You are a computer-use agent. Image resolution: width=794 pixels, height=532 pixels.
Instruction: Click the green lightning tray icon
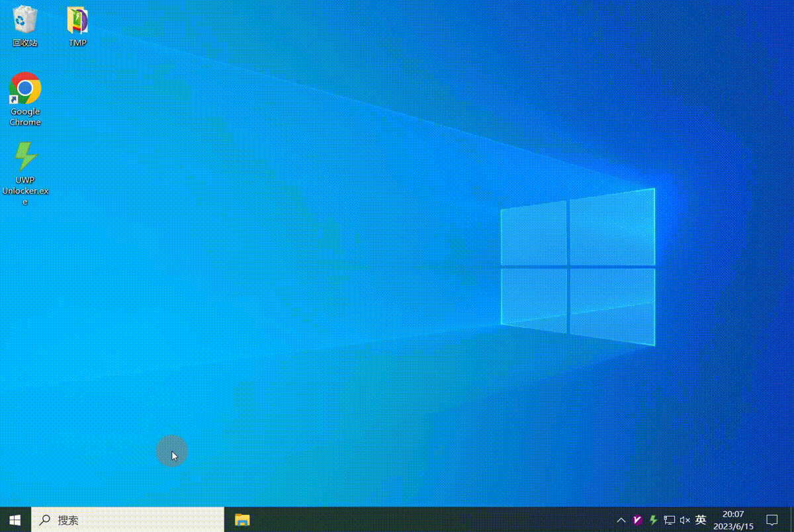coord(653,520)
